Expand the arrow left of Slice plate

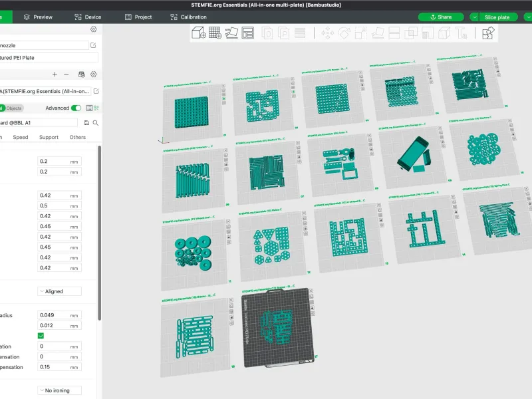pos(474,17)
